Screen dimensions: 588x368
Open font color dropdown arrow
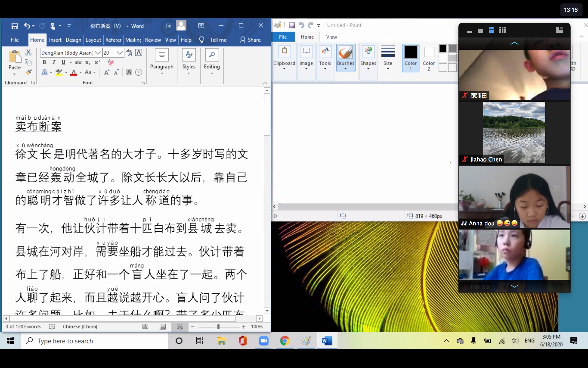80,72
